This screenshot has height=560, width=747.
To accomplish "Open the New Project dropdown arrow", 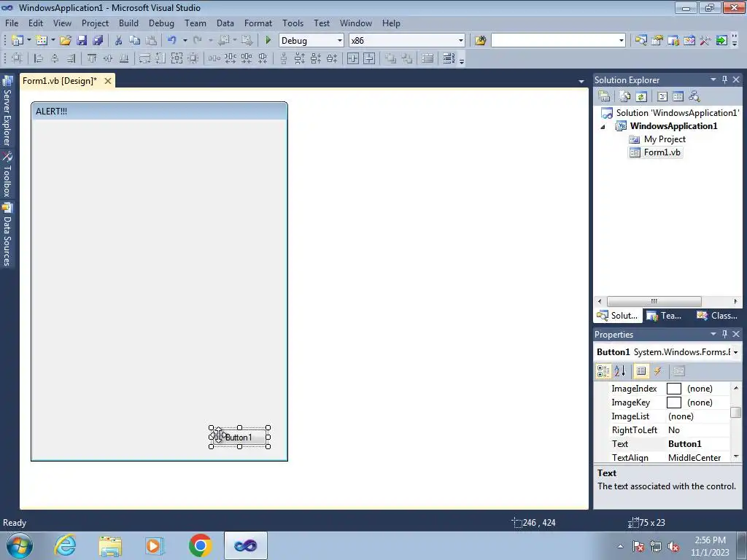I will 28,41.
